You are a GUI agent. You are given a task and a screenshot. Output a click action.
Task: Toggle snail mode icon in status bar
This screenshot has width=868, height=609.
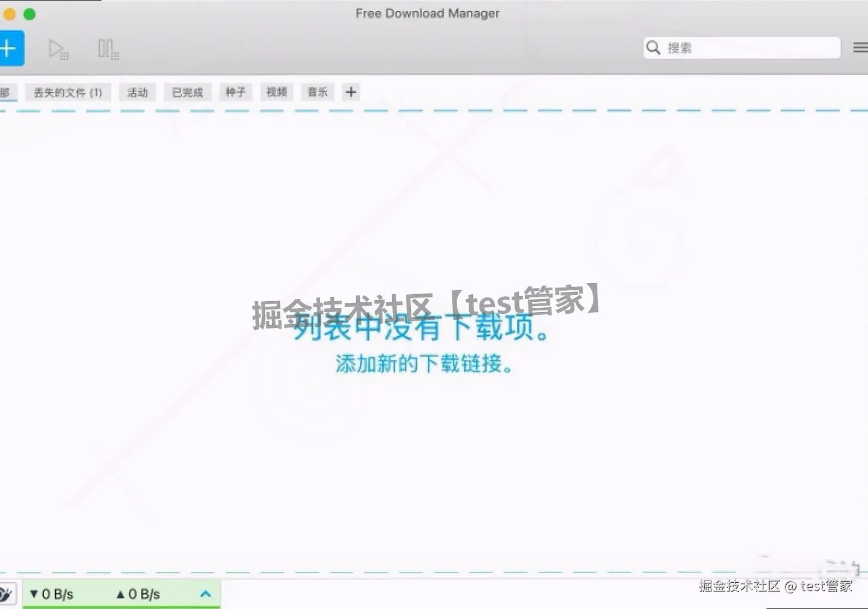7,594
